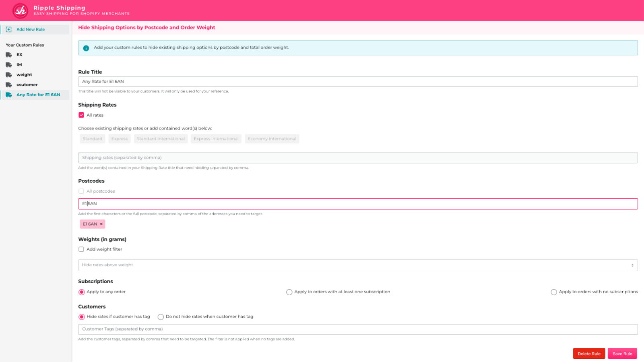
Task: Select Do not hide rates when customer has tag
Action: point(161,317)
